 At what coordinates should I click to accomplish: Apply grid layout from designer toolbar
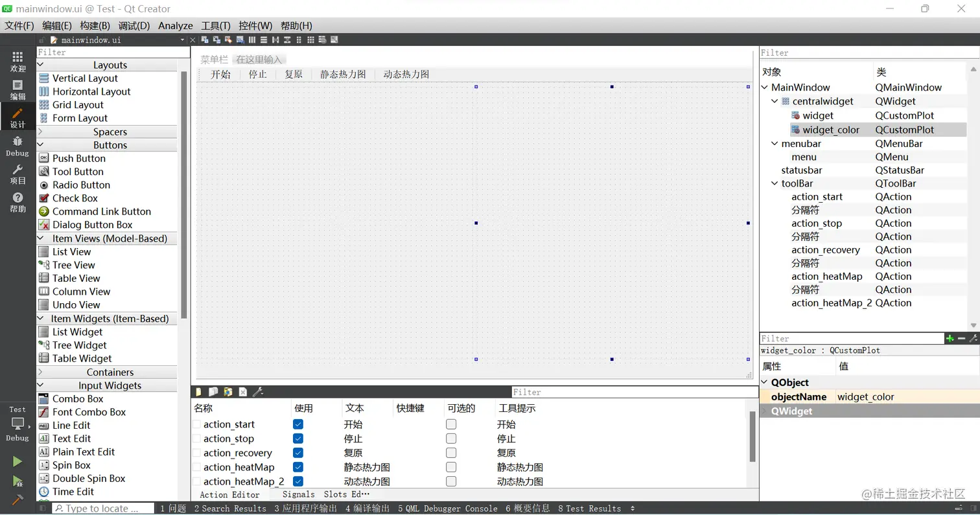pos(310,40)
